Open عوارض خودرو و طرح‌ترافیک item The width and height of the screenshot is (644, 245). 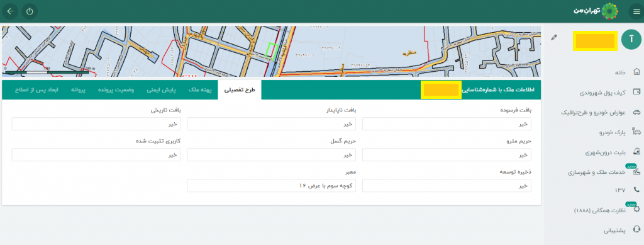[594, 112]
